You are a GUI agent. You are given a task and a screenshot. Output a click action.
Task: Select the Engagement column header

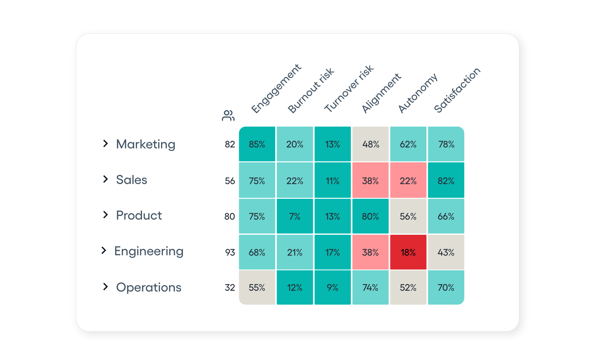coord(276,89)
